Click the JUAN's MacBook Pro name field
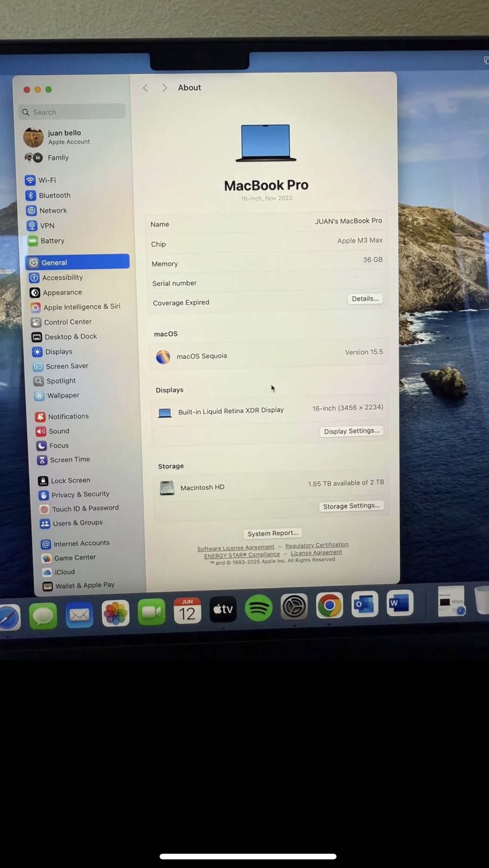The image size is (489, 868). point(349,221)
